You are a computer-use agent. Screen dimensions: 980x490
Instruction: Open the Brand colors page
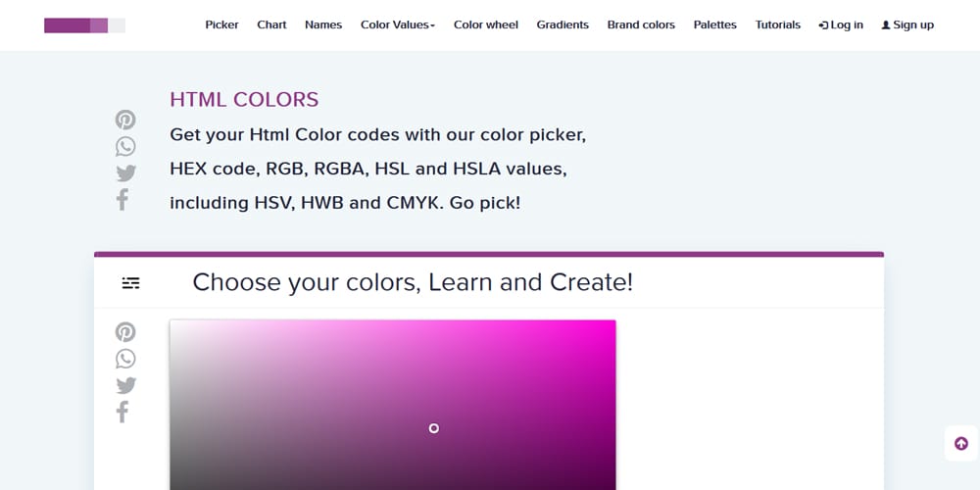click(641, 25)
